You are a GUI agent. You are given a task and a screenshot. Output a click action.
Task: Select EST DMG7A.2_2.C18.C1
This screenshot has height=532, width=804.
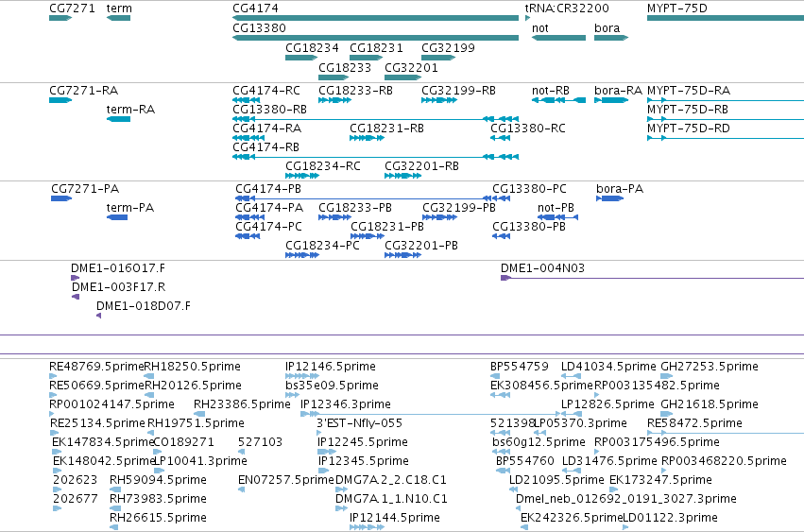(341, 489)
